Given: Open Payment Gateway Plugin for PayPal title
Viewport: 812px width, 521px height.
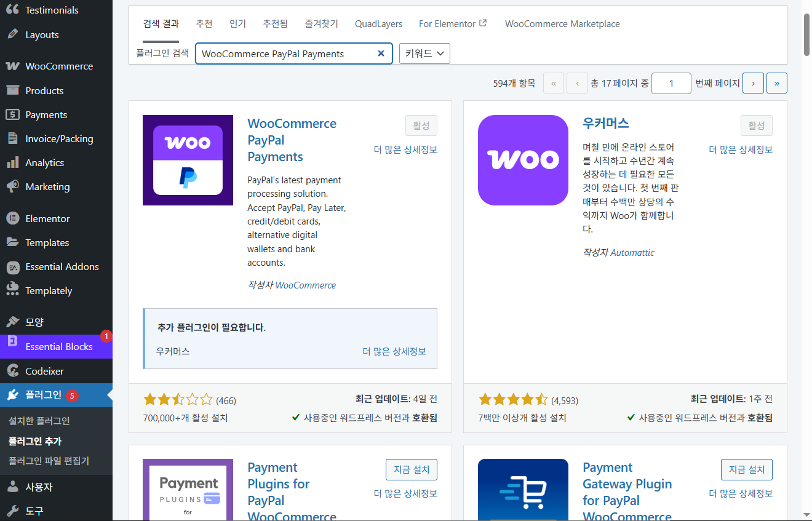Looking at the screenshot, I should (627, 492).
